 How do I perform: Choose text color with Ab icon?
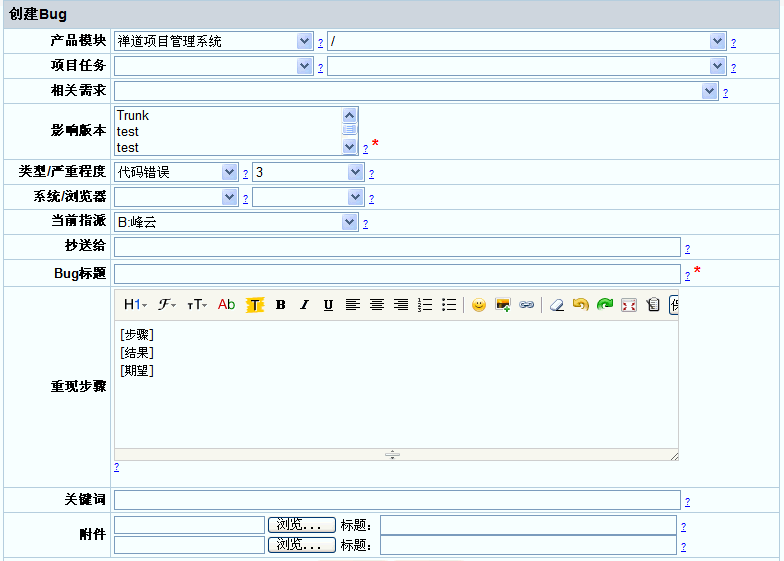(226, 304)
